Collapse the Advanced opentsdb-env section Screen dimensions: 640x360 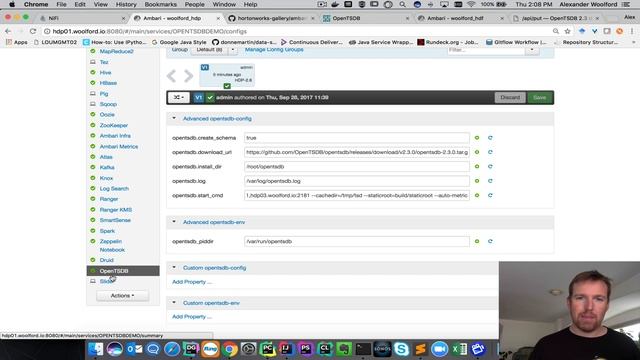click(x=174, y=222)
